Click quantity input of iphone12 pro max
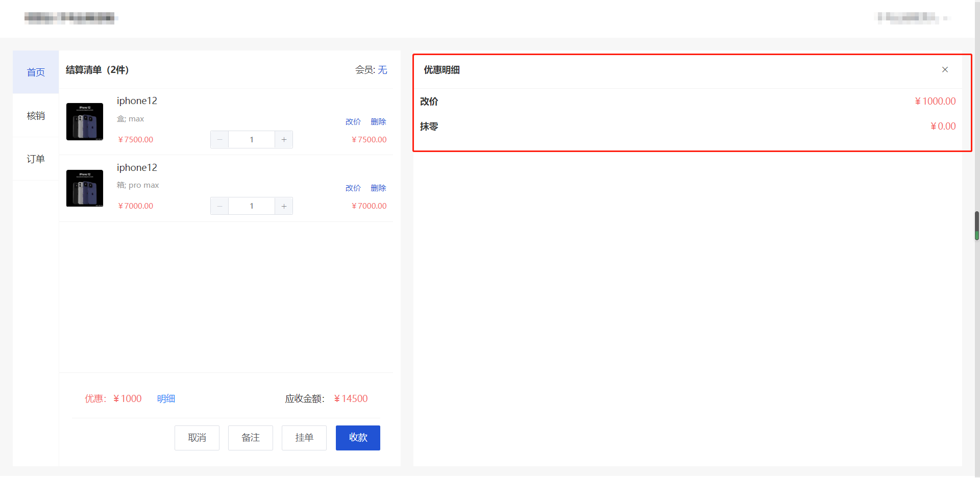 tap(252, 206)
